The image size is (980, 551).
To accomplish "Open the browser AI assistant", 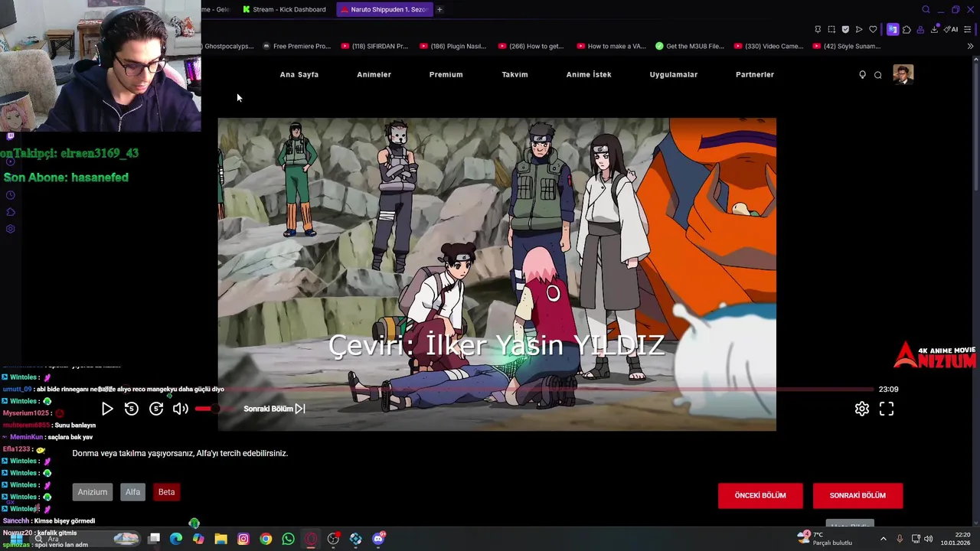I will click(x=951, y=29).
